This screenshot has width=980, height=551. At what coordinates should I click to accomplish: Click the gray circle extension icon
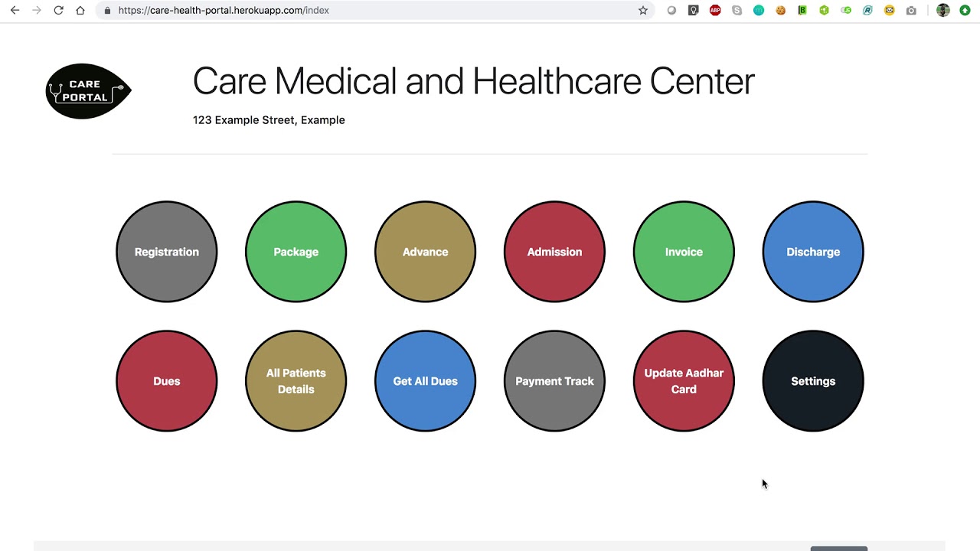[671, 11]
